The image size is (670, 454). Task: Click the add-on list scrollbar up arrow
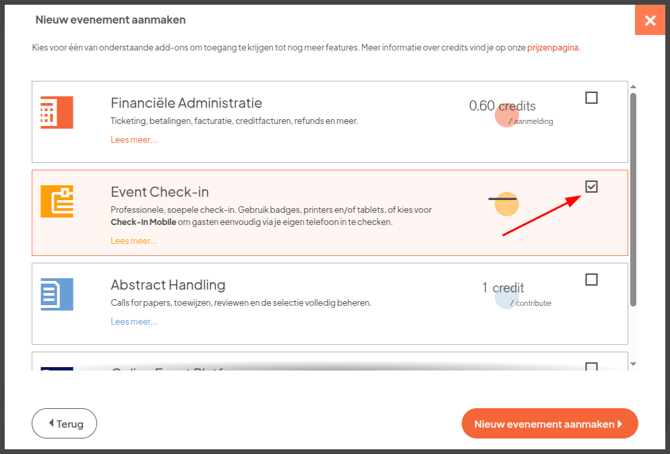[632, 86]
